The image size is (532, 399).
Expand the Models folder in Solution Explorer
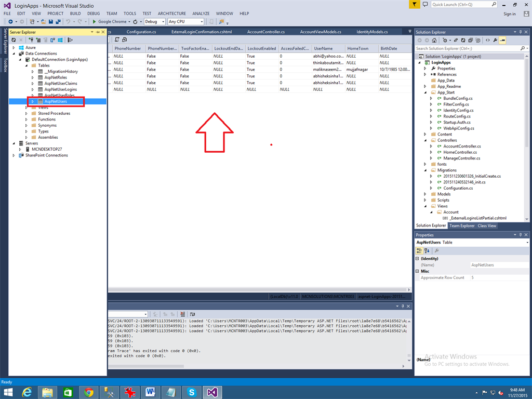425,194
